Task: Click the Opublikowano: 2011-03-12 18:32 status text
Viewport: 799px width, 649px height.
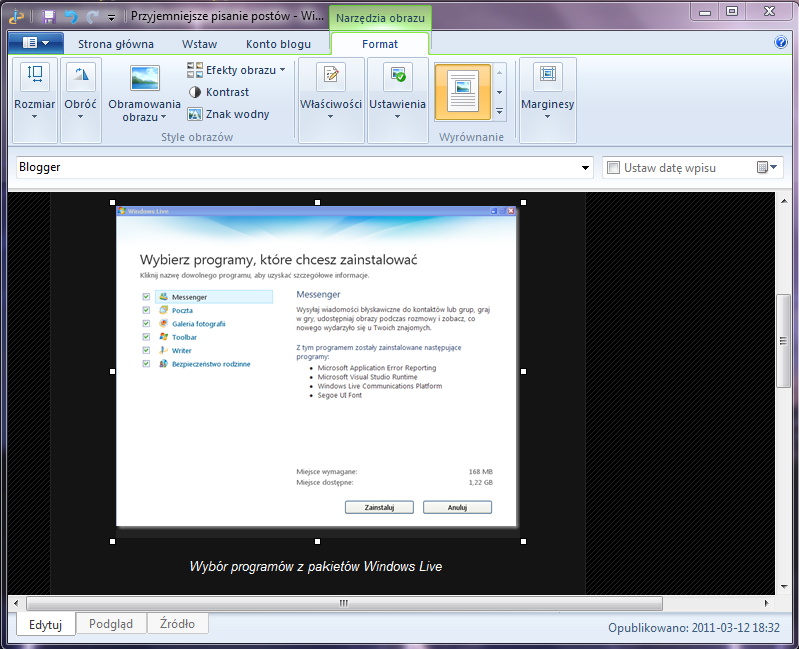Action: click(694, 628)
